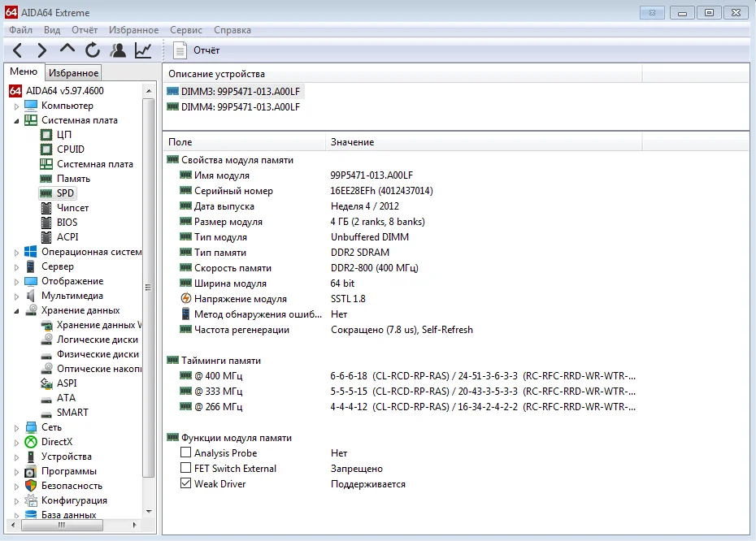
Task: Click the Отчёт report button
Action: (x=198, y=50)
